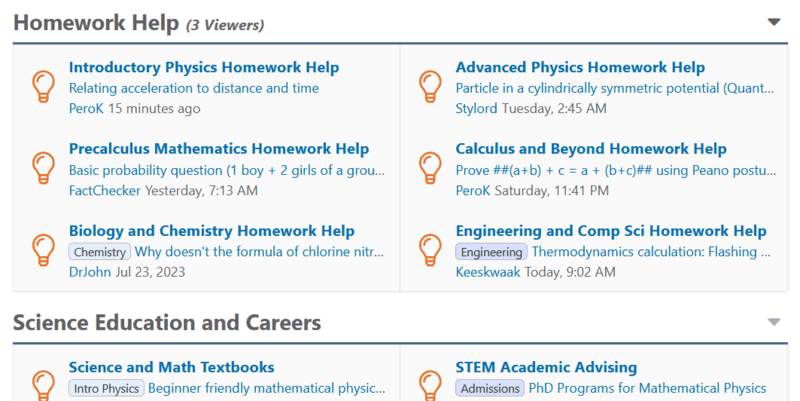Image resolution: width=800 pixels, height=401 pixels.
Task: Open Calculus and Beyond Homework Help forum
Action: [x=591, y=149]
